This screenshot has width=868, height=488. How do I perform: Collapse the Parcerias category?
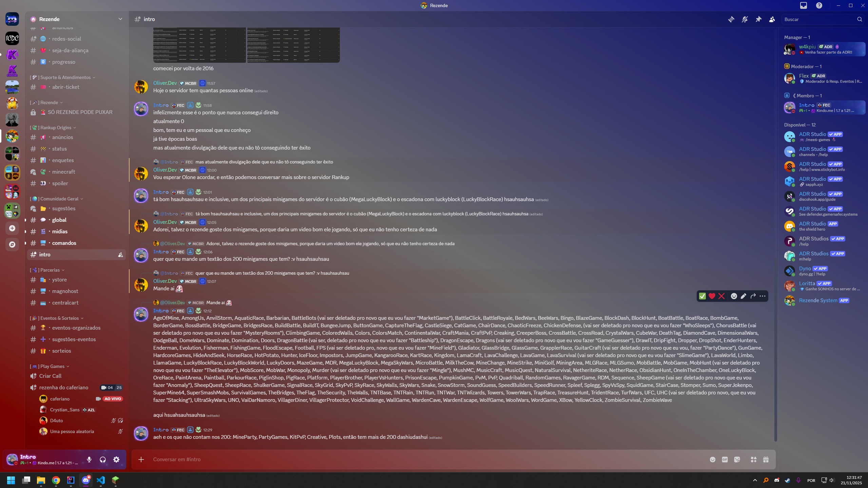pos(50,270)
